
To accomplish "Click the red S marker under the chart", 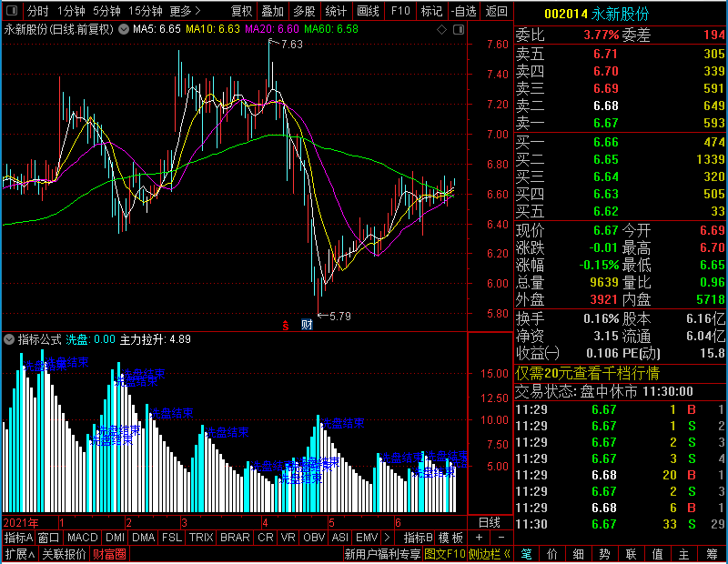I will 286,326.
